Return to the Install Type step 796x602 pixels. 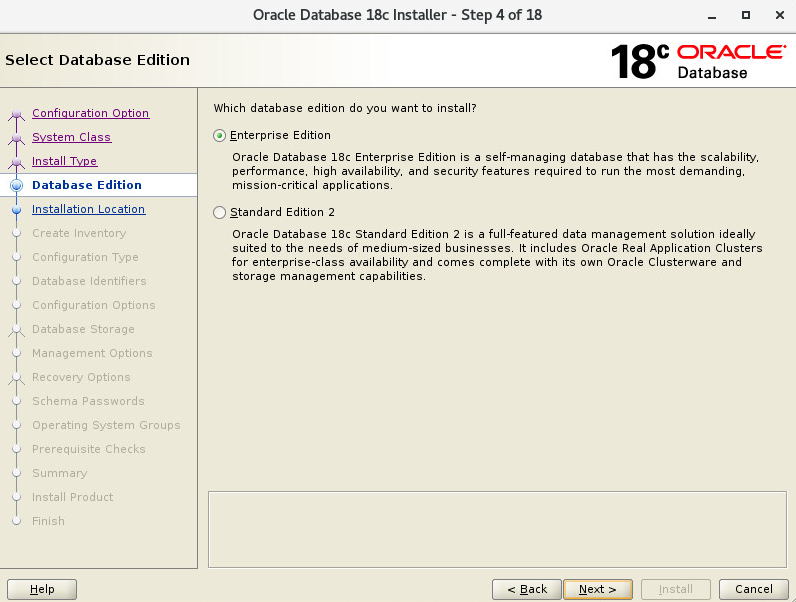[64, 161]
